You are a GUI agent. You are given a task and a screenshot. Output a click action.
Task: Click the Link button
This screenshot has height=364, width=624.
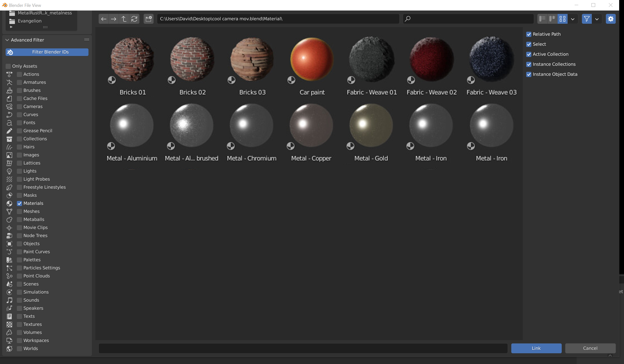coord(536,348)
